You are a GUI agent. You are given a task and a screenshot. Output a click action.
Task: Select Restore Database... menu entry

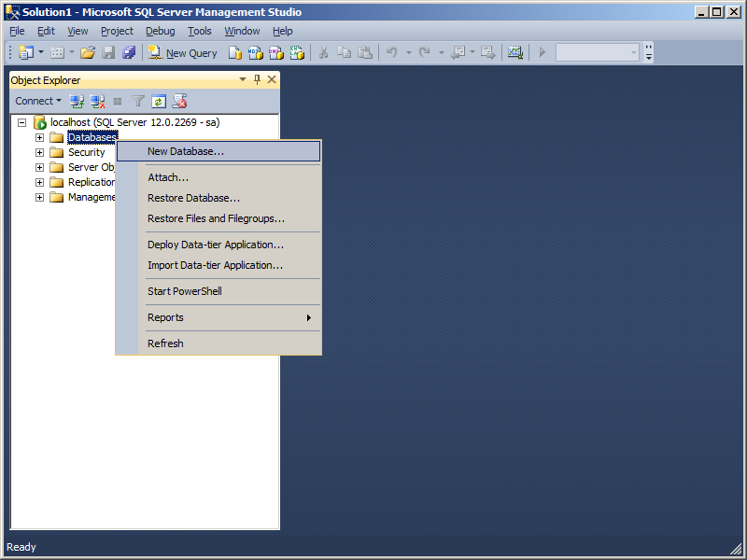[x=193, y=198]
